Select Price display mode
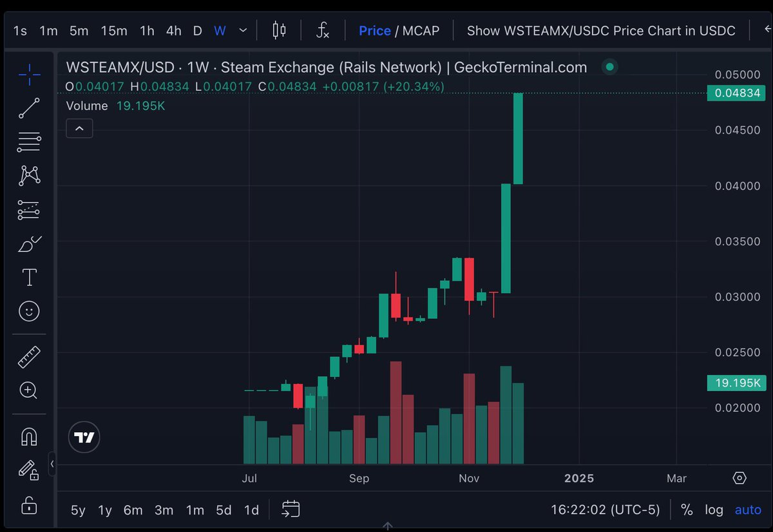773x532 pixels. 375,30
